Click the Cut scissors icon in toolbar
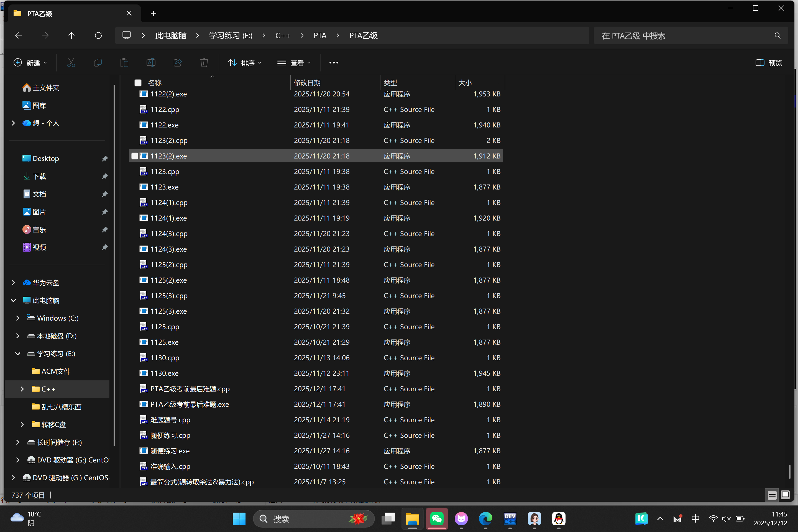Viewport: 798px width, 532px height. click(x=71, y=63)
